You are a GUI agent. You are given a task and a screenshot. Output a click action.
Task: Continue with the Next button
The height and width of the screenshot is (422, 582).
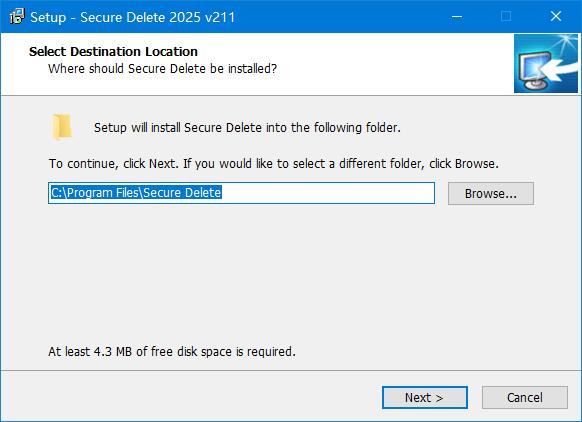(x=425, y=398)
